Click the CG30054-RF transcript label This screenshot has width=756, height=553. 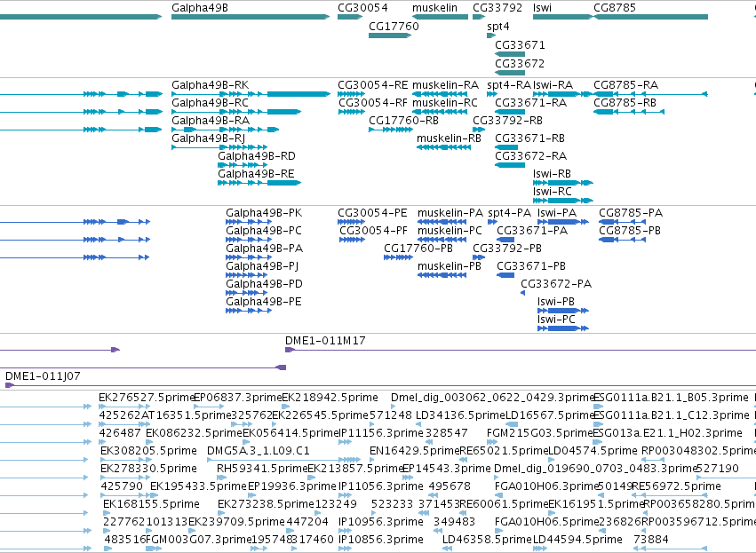373,103
